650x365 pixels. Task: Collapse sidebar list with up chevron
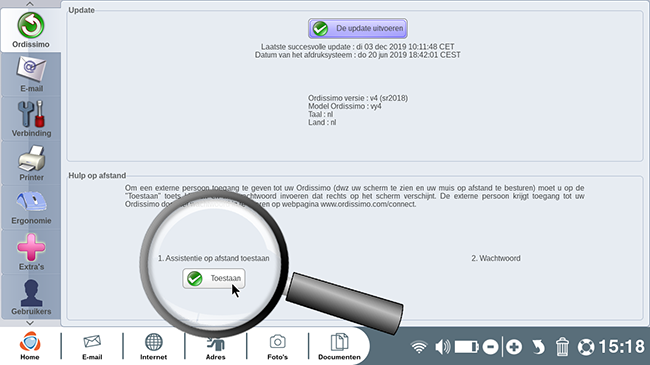point(30,4)
